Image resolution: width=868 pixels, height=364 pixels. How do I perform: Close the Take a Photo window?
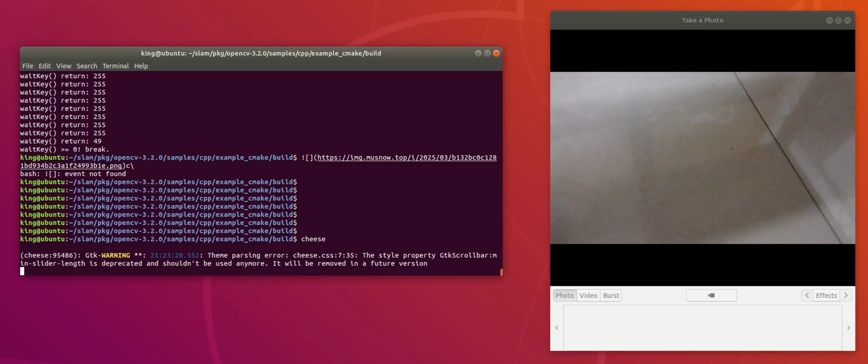coord(847,20)
